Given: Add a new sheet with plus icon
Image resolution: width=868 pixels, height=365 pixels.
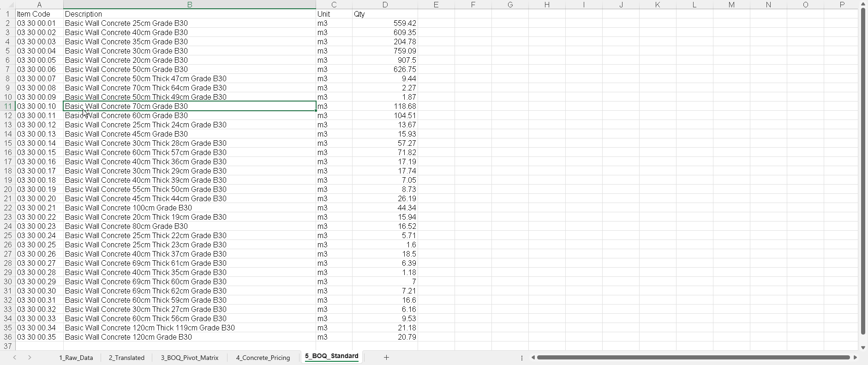Looking at the screenshot, I should [386, 357].
